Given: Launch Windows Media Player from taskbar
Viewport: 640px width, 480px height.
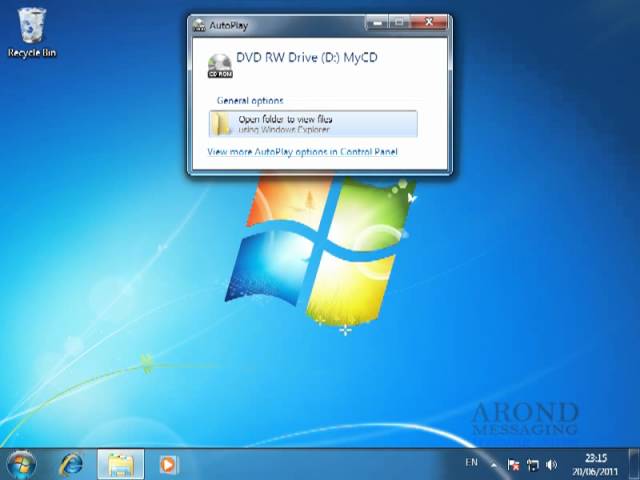Looking at the screenshot, I should coord(169,465).
